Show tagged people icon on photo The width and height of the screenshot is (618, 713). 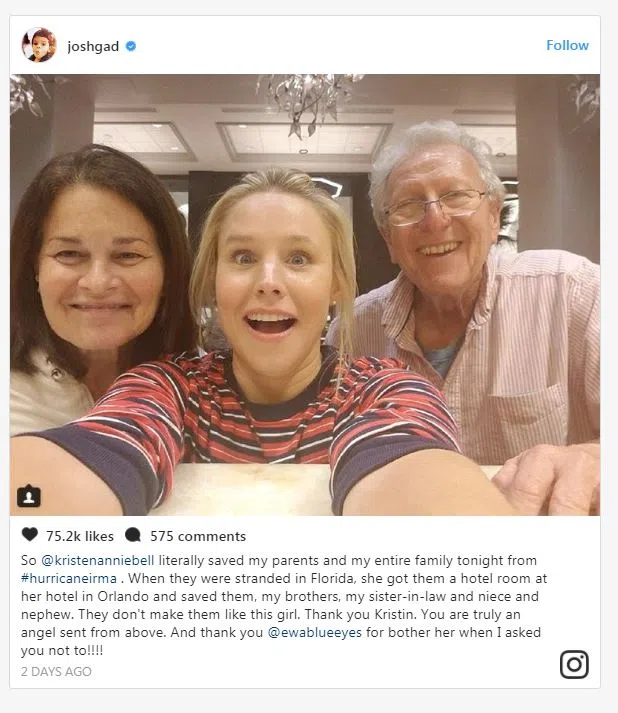pyautogui.click(x=29, y=496)
